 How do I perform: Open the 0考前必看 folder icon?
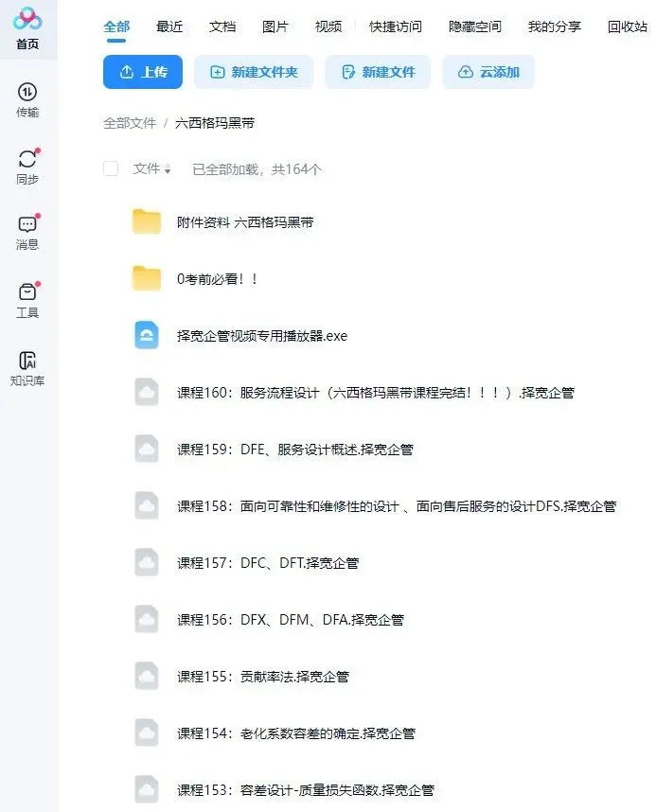point(147,278)
